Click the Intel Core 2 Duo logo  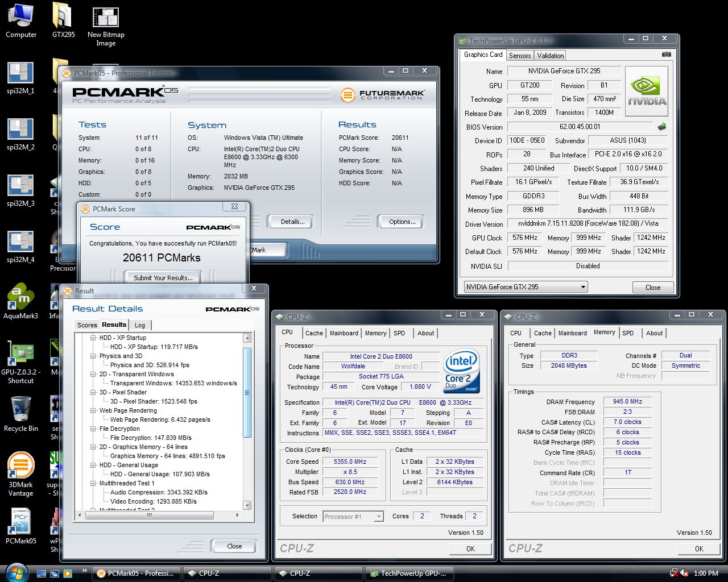[461, 371]
